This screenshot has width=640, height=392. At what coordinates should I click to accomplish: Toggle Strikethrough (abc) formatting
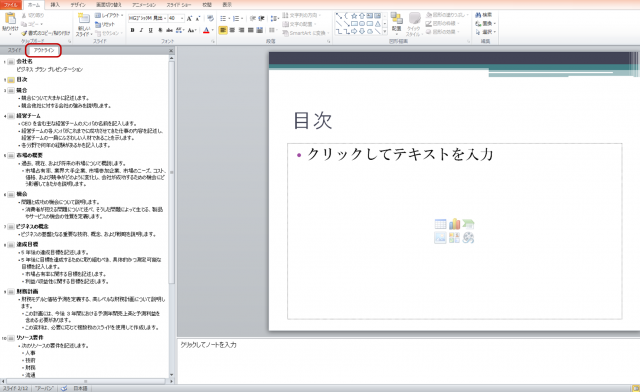click(169, 30)
